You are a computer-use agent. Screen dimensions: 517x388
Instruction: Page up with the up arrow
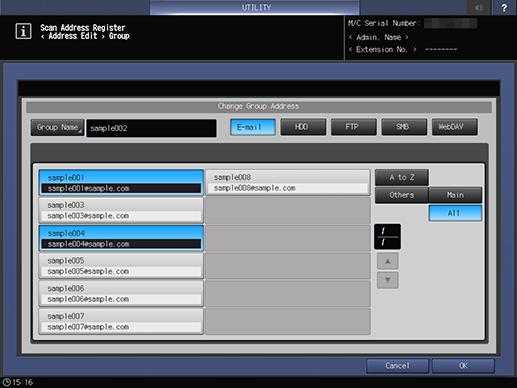(388, 261)
